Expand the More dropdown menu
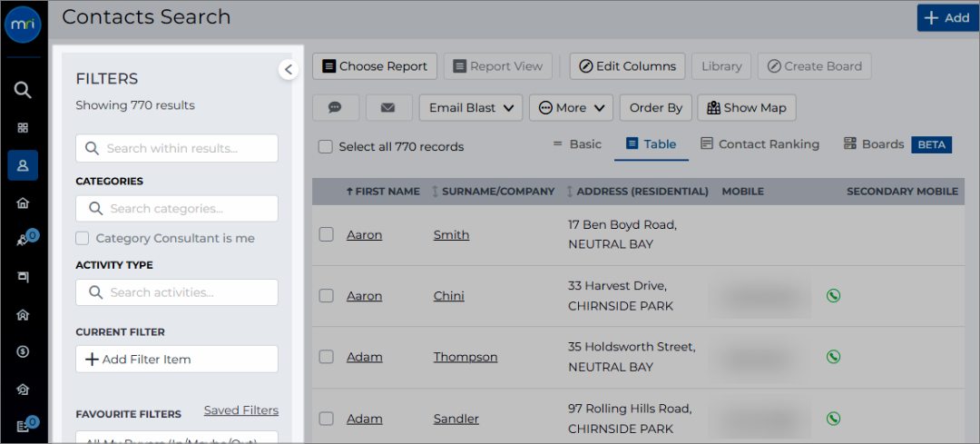Viewport: 980px width, 444px height. 572,107
